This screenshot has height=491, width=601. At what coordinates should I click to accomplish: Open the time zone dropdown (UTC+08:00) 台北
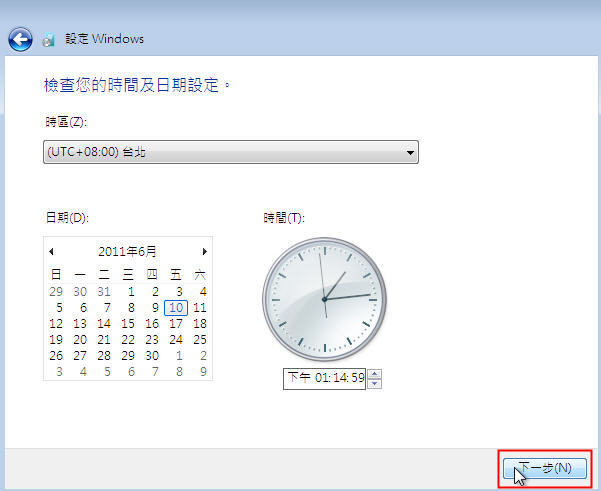tap(231, 152)
